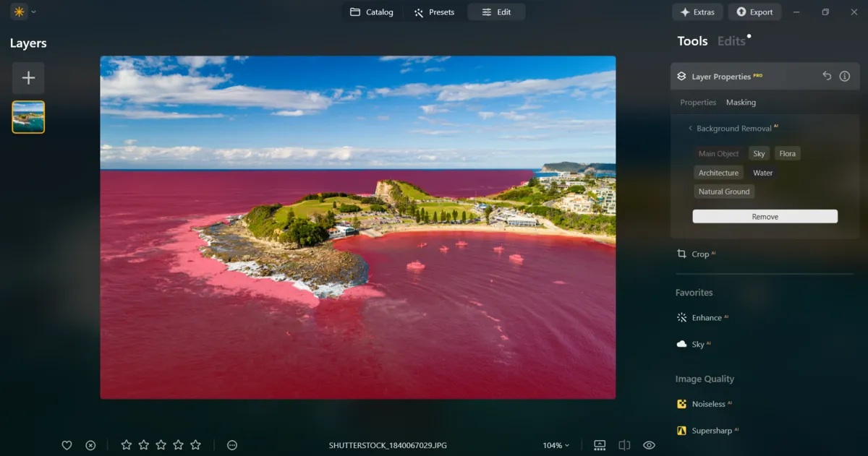Click the info icon in Layer Properties
Viewport: 868px width, 456px height.
845,76
